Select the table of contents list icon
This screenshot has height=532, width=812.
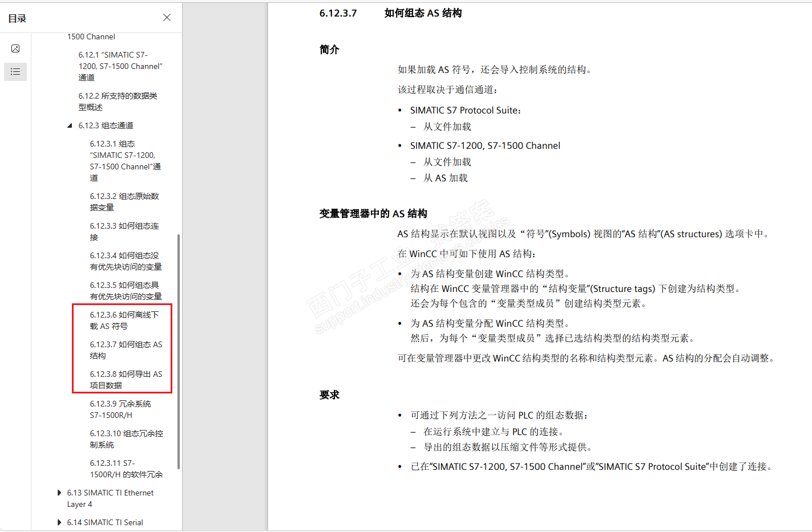pos(15,71)
